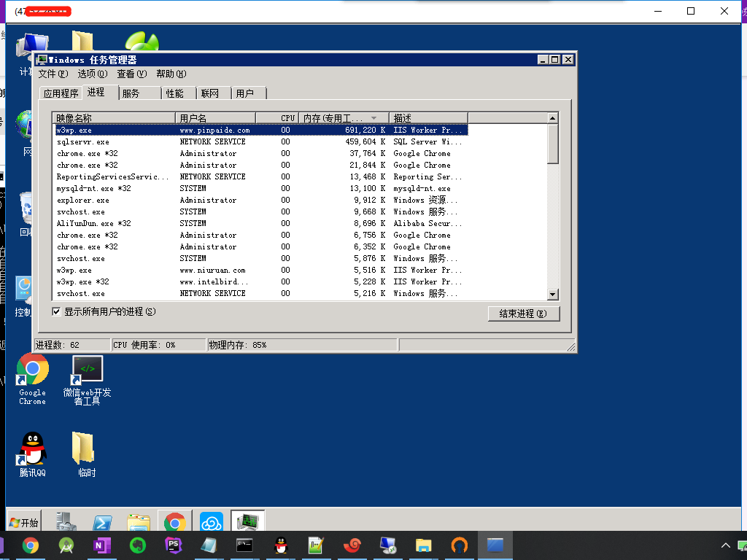Viewport: 747px width, 560px height.
Task: Show hidden tray icons on host taskbar
Action: click(725, 545)
